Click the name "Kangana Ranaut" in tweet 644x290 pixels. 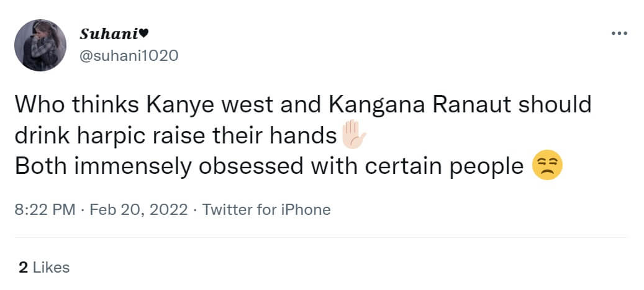[x=420, y=105]
